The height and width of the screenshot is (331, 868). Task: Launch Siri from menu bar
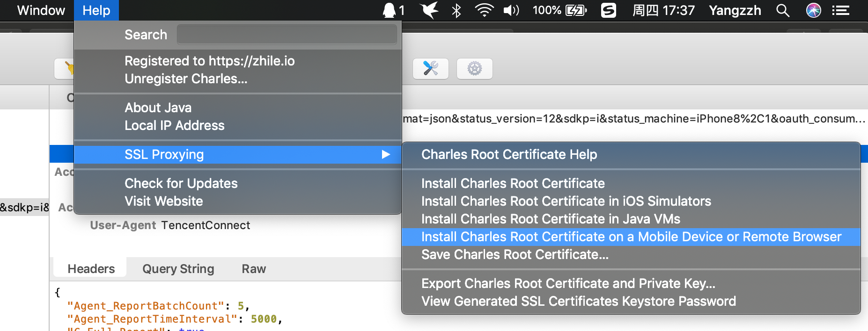click(814, 10)
